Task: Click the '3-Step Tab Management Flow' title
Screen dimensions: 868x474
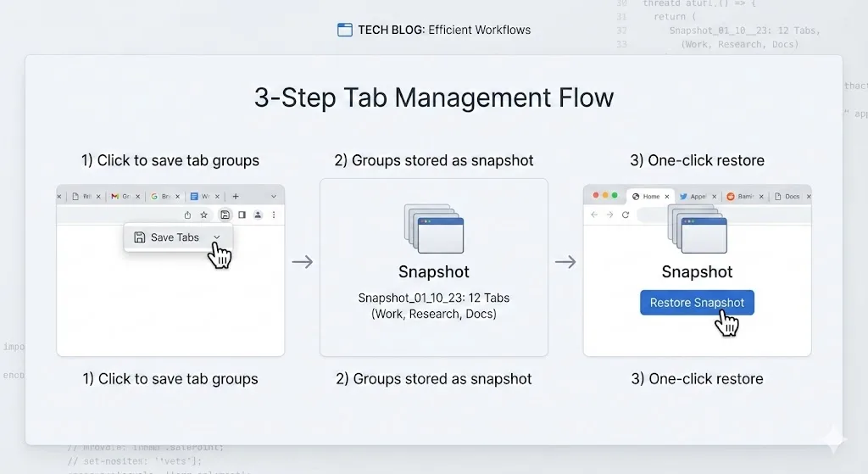Action: (x=434, y=98)
